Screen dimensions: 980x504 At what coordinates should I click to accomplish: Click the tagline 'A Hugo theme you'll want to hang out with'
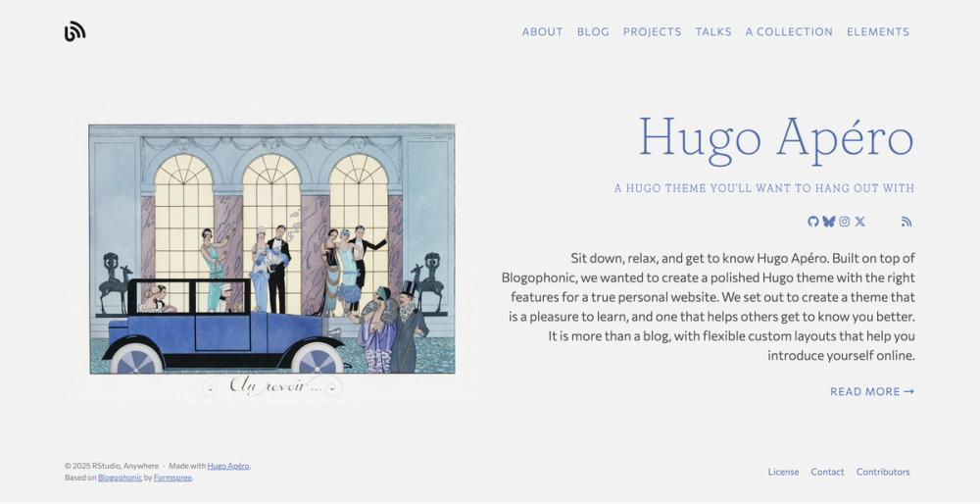click(x=764, y=188)
